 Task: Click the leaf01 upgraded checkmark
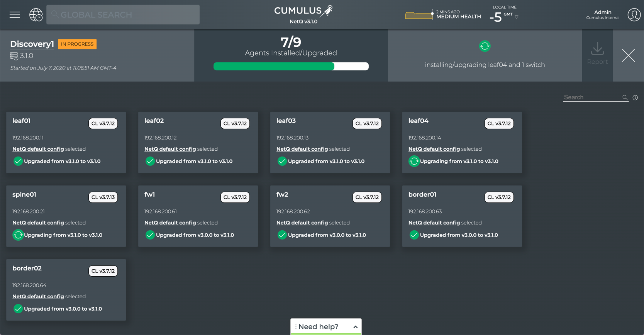coord(18,162)
